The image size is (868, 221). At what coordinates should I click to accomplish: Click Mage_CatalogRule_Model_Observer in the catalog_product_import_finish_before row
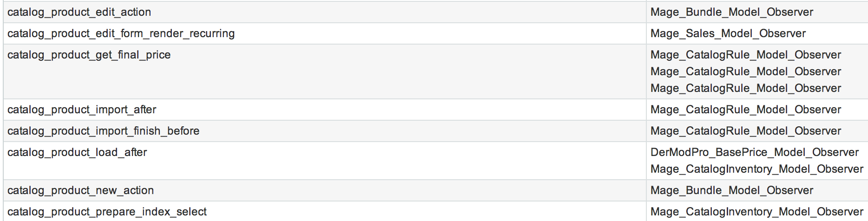pos(745,131)
